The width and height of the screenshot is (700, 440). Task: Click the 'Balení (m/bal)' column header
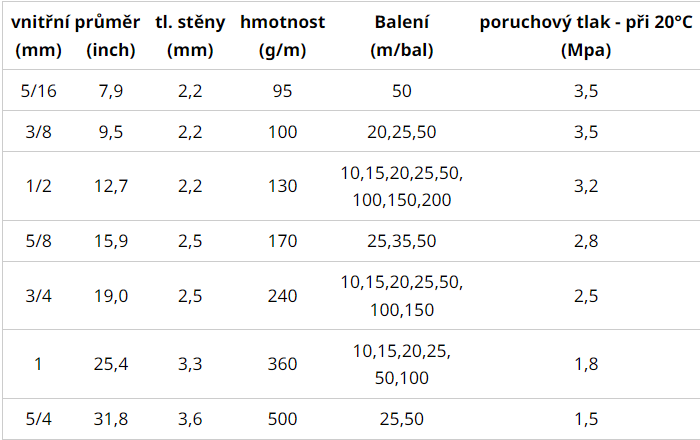point(401,36)
